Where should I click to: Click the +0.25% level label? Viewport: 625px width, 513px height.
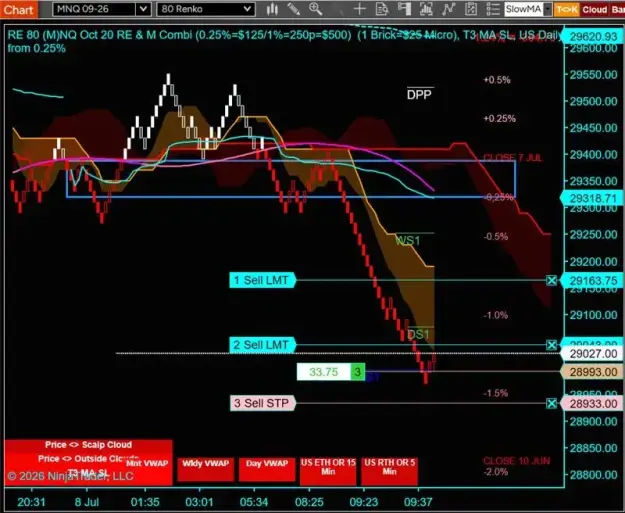(x=499, y=118)
